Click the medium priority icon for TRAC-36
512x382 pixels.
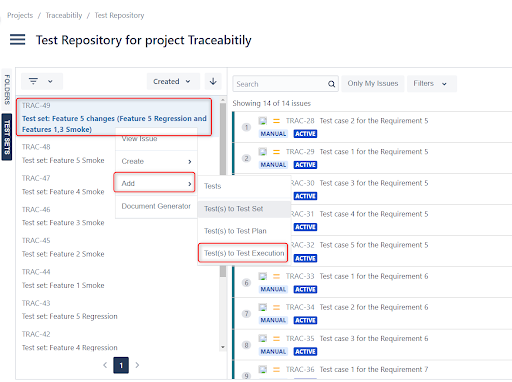click(276, 370)
